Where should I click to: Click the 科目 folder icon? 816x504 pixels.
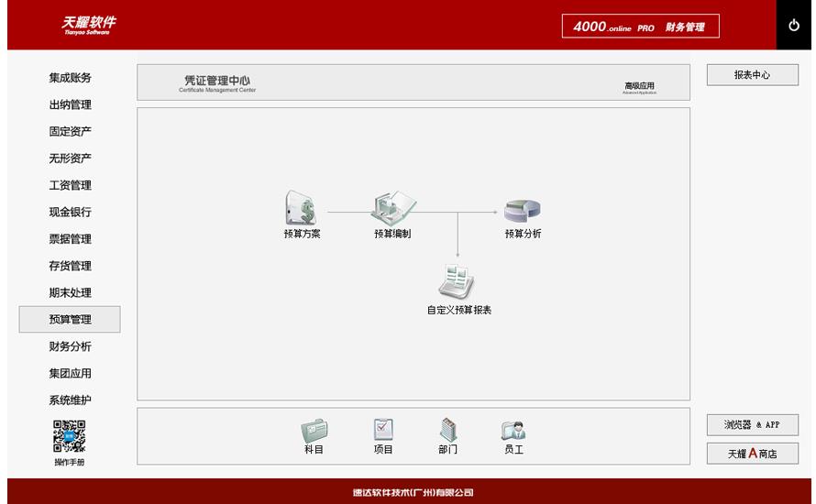coord(314,430)
